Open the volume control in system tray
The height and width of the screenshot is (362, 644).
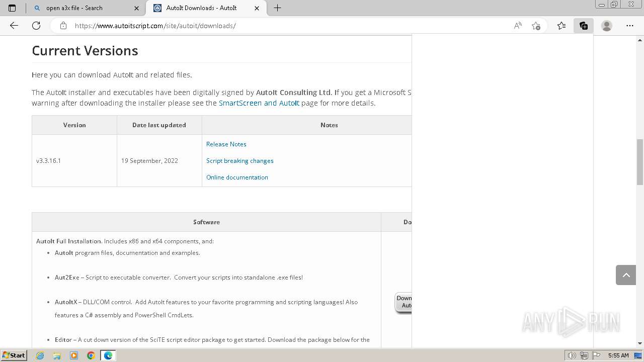tap(572, 355)
